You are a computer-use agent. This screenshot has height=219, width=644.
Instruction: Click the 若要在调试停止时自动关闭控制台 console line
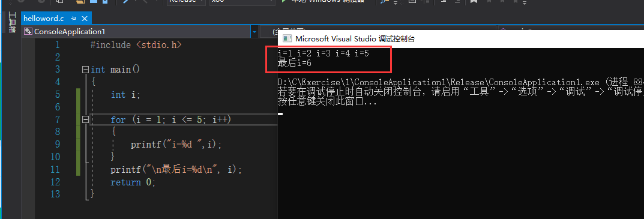[461, 92]
